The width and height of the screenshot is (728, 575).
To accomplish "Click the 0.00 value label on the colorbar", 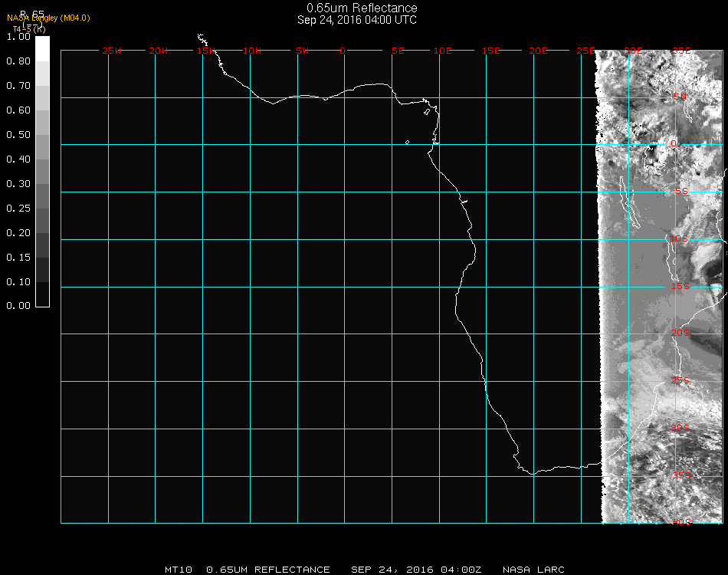I will click(x=18, y=306).
